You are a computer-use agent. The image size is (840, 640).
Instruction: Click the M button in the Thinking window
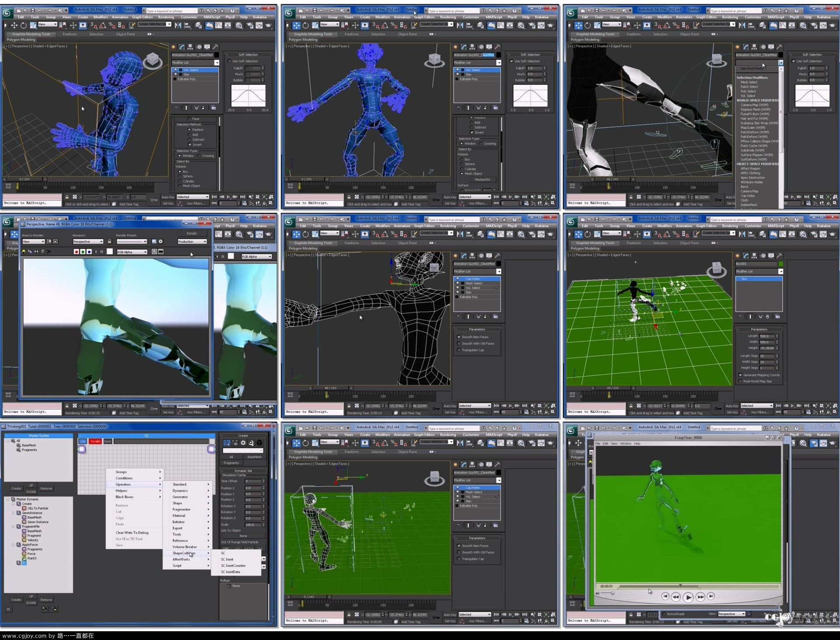(8, 609)
